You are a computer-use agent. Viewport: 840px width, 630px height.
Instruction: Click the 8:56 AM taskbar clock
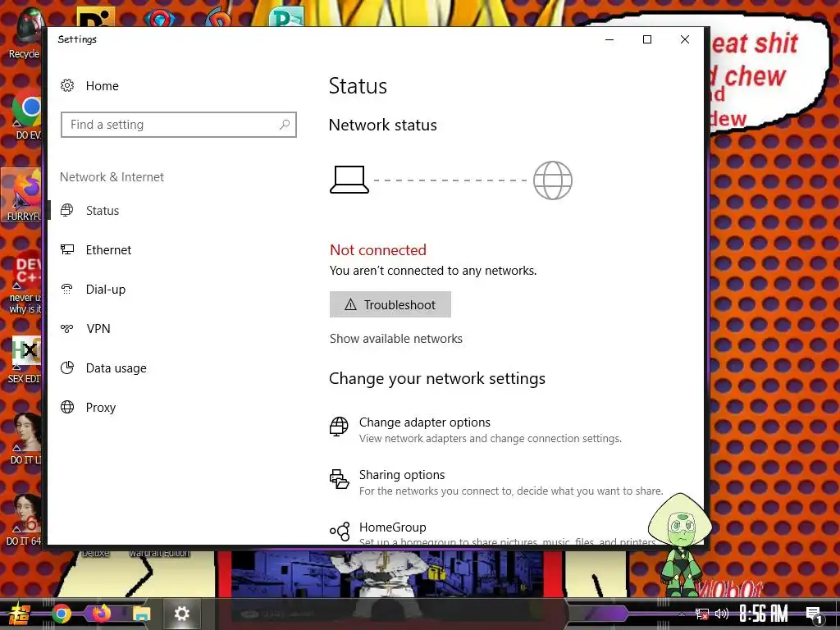(764, 614)
